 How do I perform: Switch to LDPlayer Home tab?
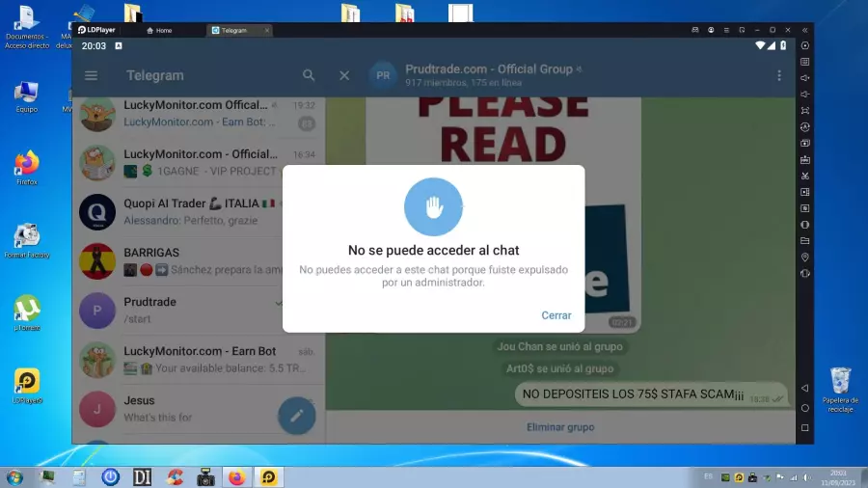point(159,31)
